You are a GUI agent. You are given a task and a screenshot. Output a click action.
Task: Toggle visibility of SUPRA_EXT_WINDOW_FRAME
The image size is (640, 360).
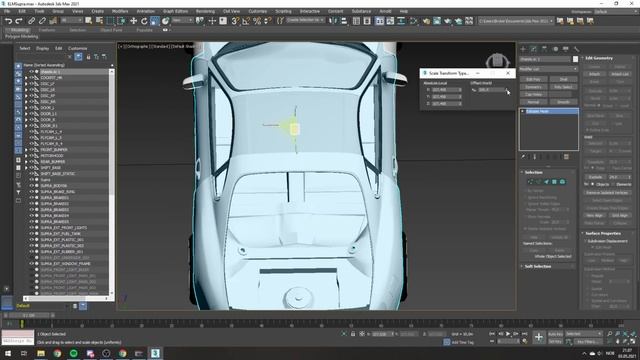coord(31,264)
